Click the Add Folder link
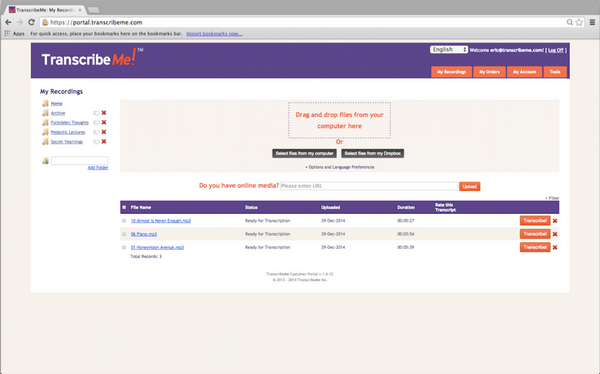Image resolution: width=600 pixels, height=374 pixels. [x=98, y=168]
